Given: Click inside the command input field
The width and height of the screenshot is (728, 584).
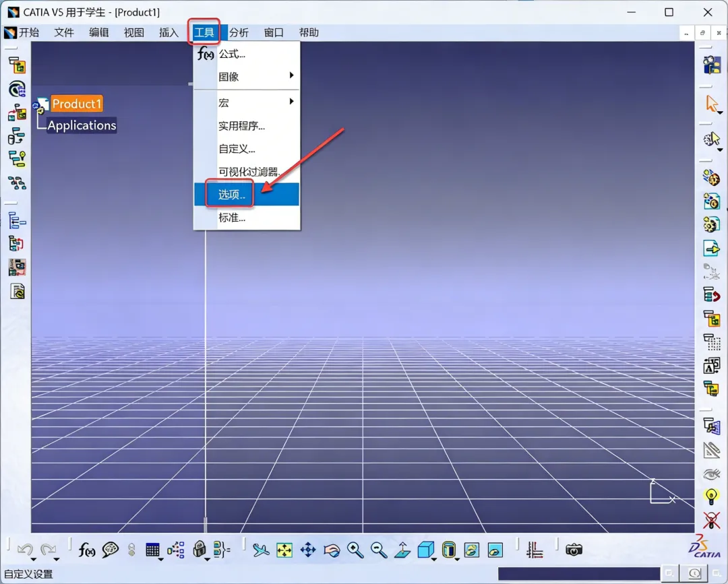Looking at the screenshot, I should pyautogui.click(x=578, y=574).
